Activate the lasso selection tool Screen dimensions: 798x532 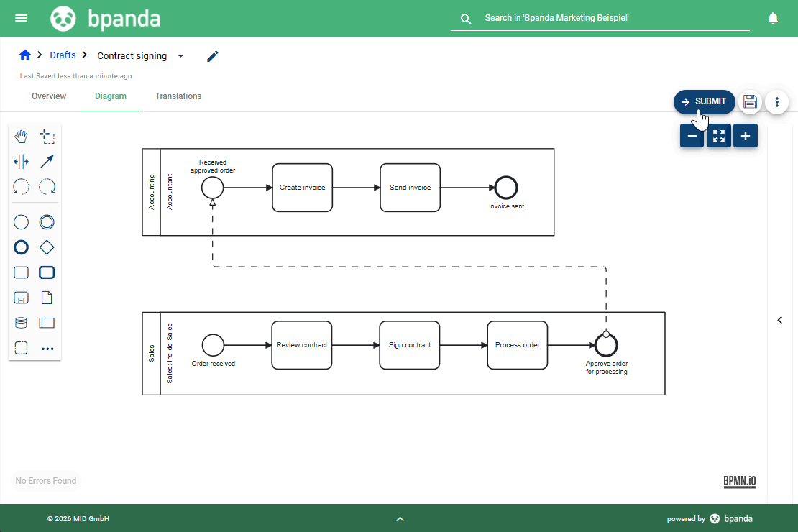47,137
